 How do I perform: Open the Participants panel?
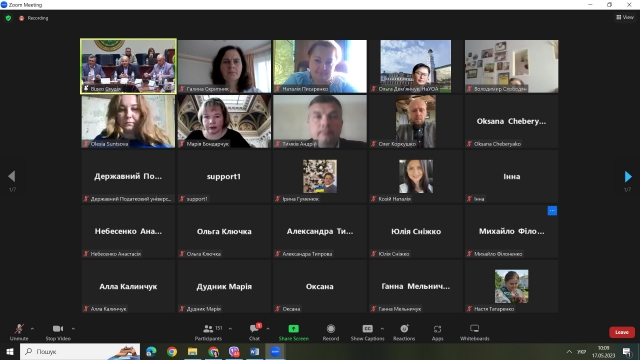[208, 332]
